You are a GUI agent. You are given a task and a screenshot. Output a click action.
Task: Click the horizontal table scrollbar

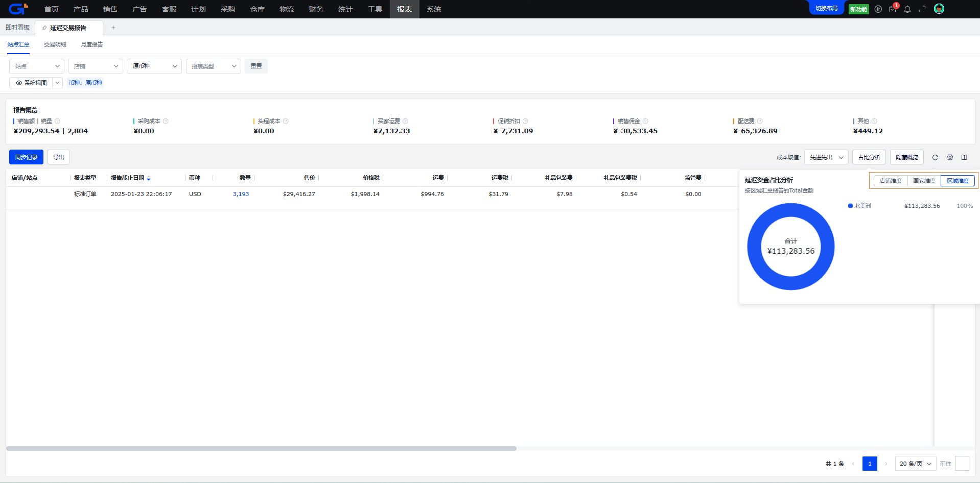click(x=261, y=449)
